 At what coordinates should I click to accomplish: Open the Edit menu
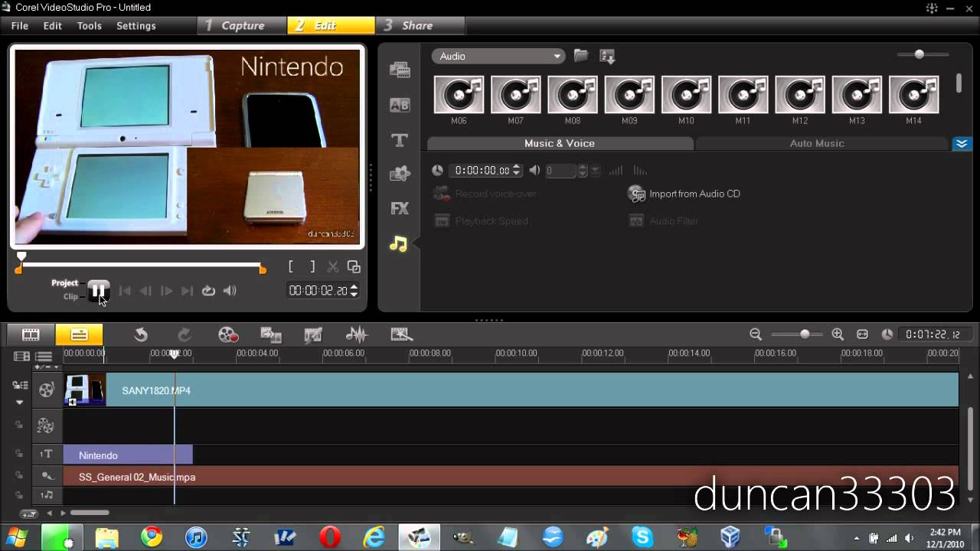tap(52, 26)
